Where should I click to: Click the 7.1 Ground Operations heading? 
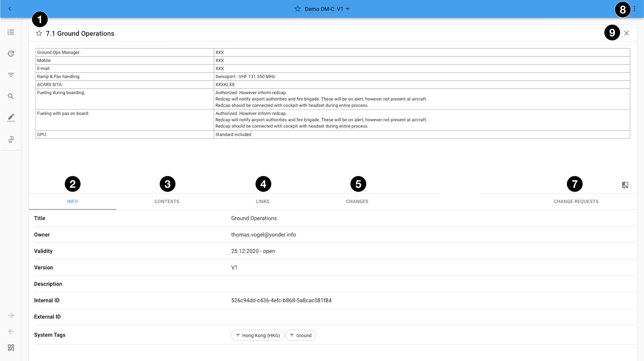click(x=80, y=34)
